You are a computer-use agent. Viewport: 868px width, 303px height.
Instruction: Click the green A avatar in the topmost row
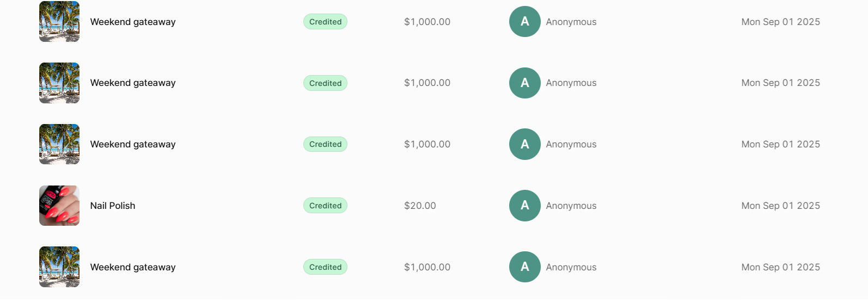pos(524,22)
